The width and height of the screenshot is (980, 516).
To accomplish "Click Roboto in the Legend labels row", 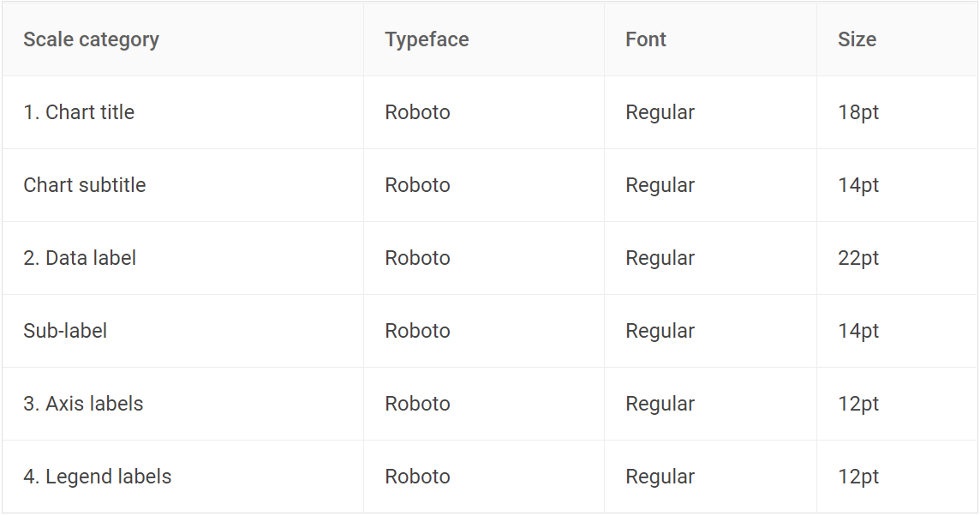I will pyautogui.click(x=417, y=477).
